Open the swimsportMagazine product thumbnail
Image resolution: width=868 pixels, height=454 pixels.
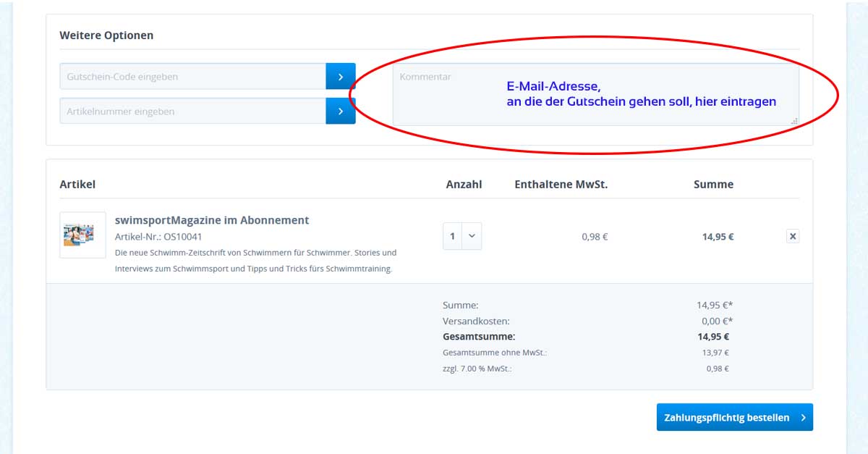(x=82, y=235)
